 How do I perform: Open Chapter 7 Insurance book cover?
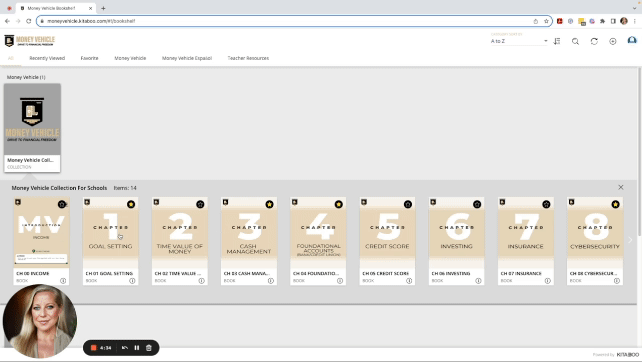pyautogui.click(x=526, y=232)
